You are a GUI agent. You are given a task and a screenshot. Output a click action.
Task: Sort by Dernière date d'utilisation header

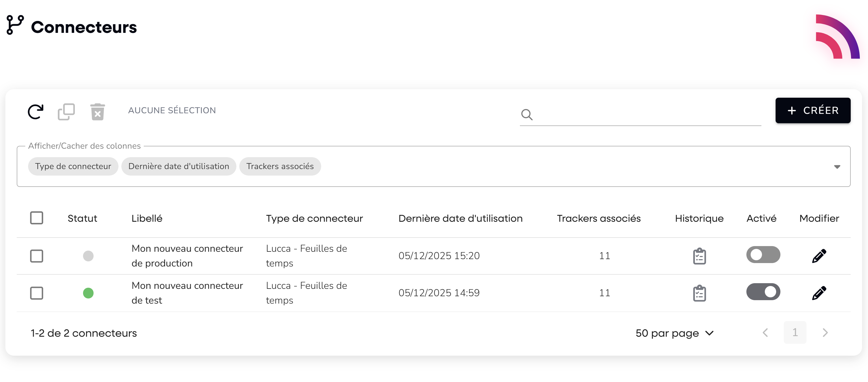(x=460, y=218)
